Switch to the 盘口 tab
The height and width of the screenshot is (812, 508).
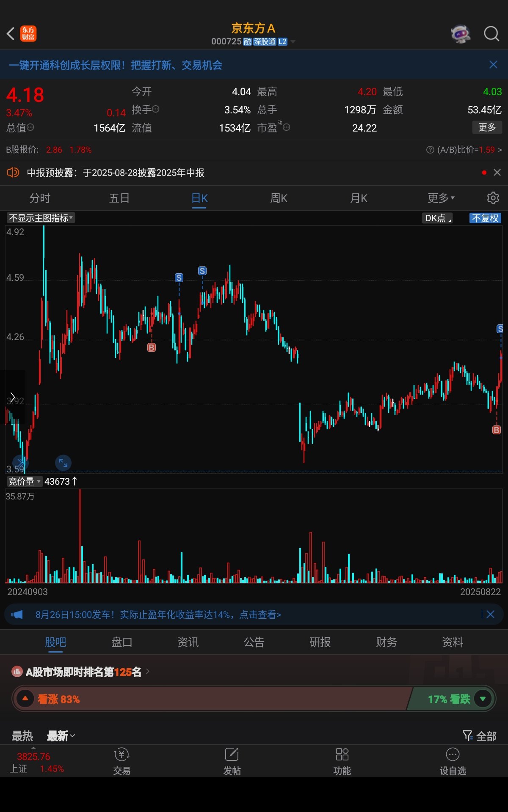(x=121, y=642)
